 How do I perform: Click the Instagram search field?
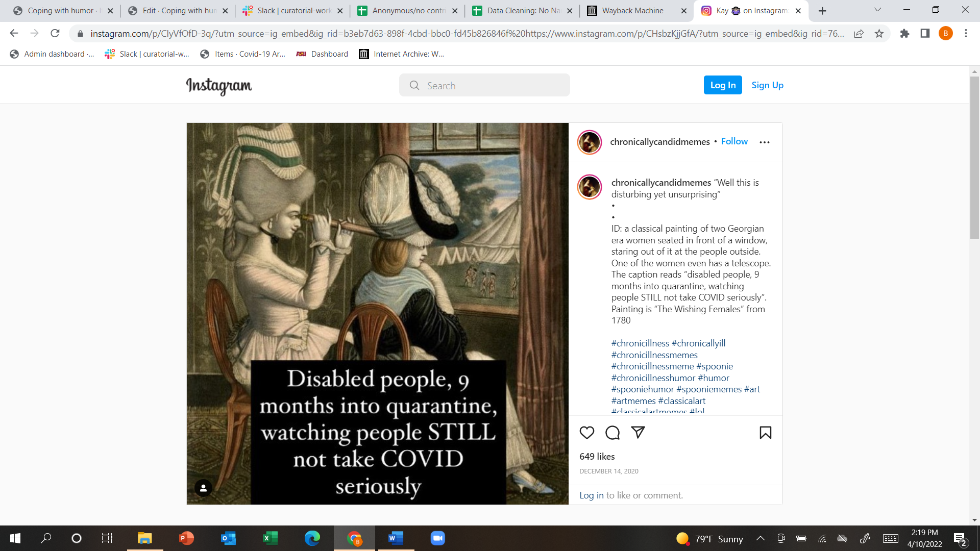click(x=484, y=85)
